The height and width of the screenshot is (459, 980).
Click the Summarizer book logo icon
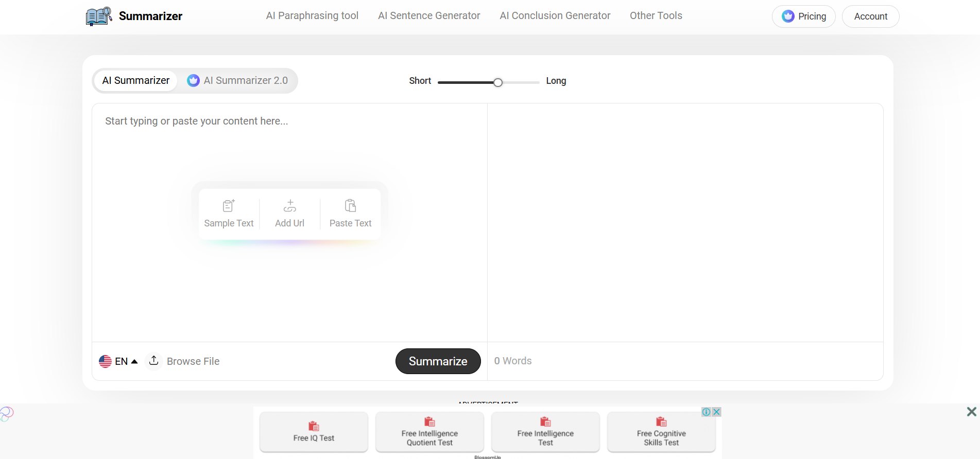[99, 16]
